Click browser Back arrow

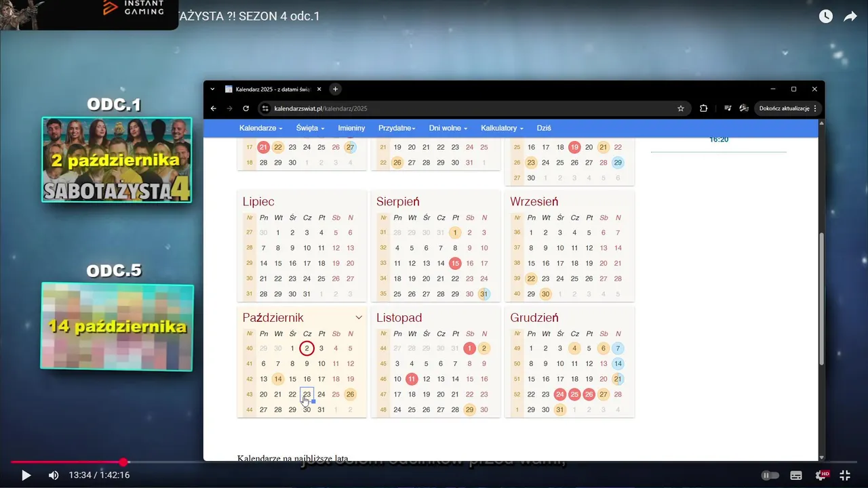click(x=214, y=108)
